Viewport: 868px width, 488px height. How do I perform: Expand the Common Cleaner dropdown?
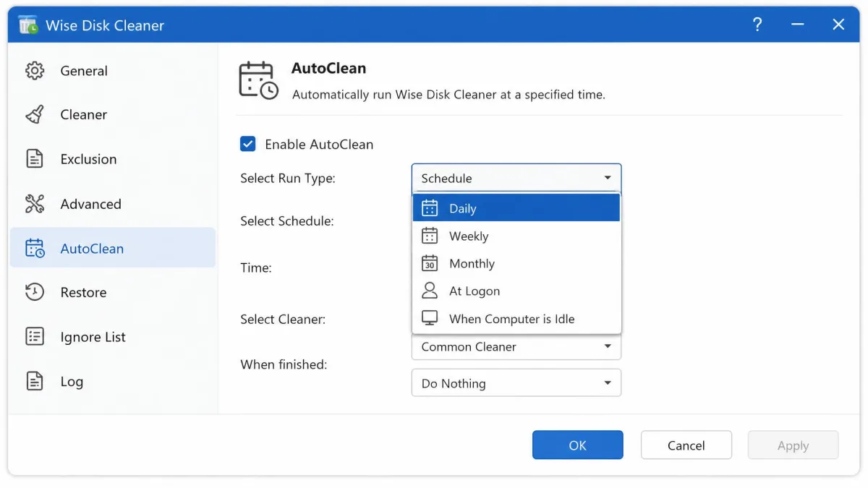pyautogui.click(x=516, y=346)
